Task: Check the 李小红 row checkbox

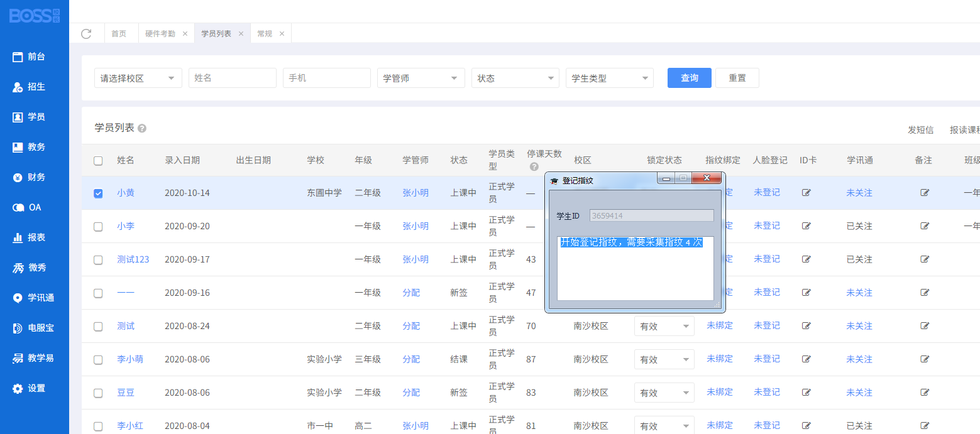Action: coord(98,426)
